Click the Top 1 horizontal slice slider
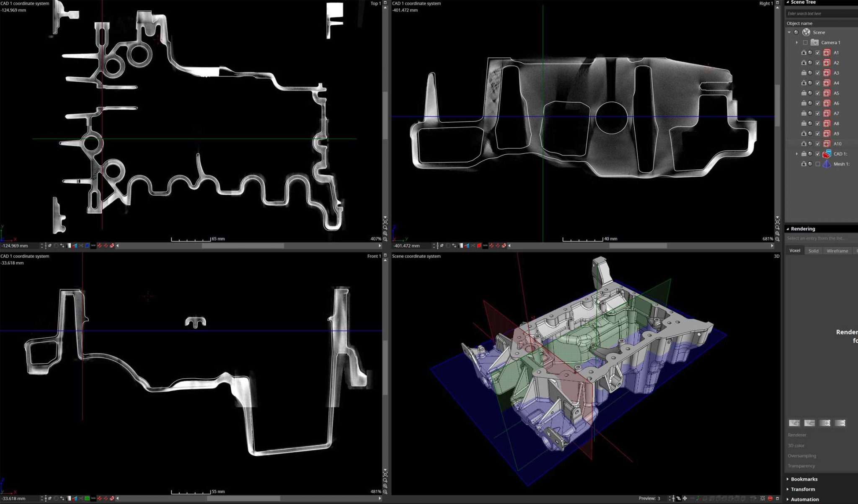This screenshot has width=858, height=504. (243, 246)
